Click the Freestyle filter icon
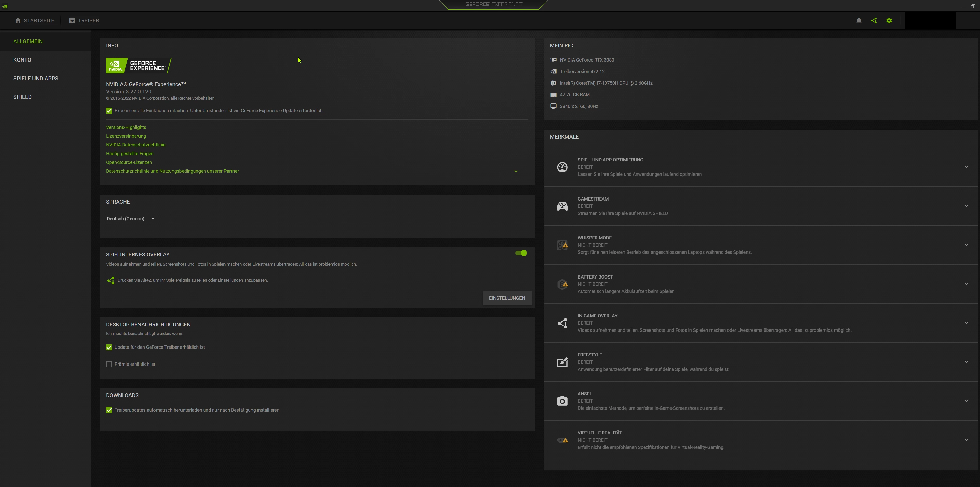980x487 pixels. pyautogui.click(x=562, y=362)
